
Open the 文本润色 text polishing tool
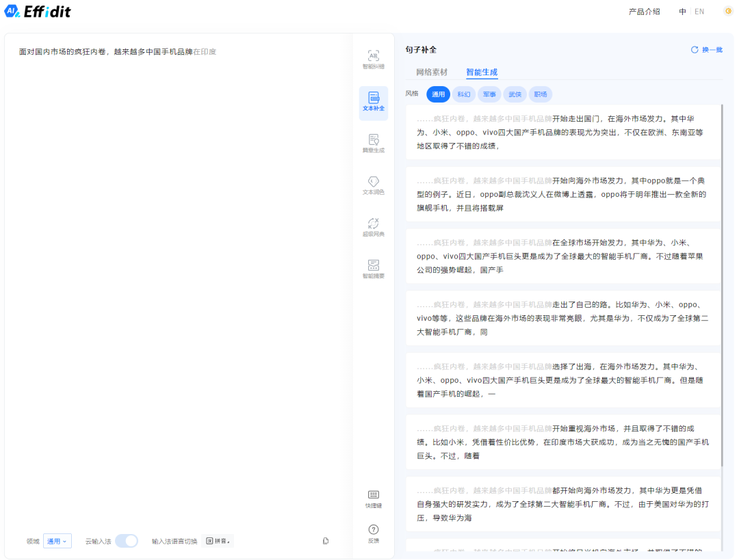tap(373, 185)
